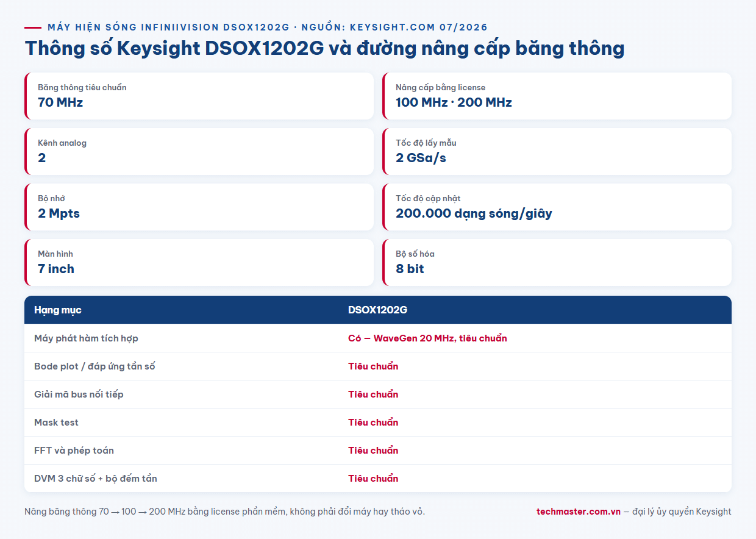Click 'Tiêu chuẩn' in the FFT row
The width and height of the screenshot is (756, 539).
tap(373, 450)
